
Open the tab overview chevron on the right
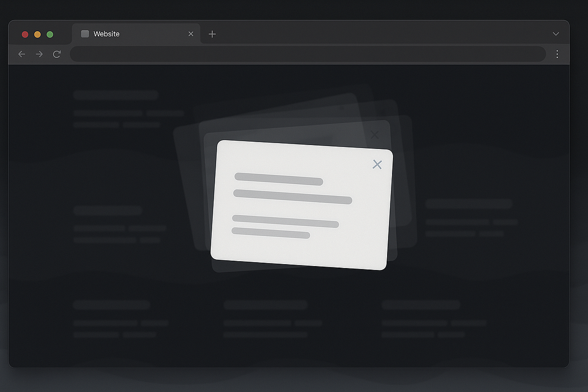pyautogui.click(x=556, y=34)
